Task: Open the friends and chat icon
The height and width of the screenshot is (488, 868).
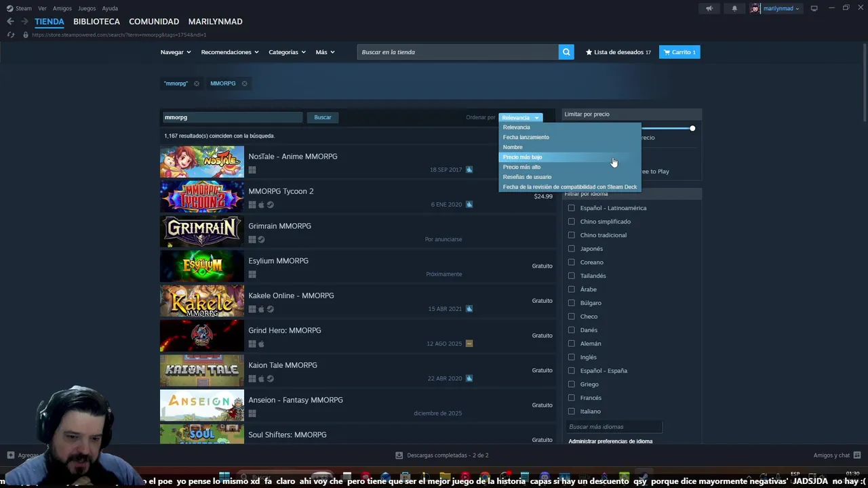Action: (x=857, y=455)
